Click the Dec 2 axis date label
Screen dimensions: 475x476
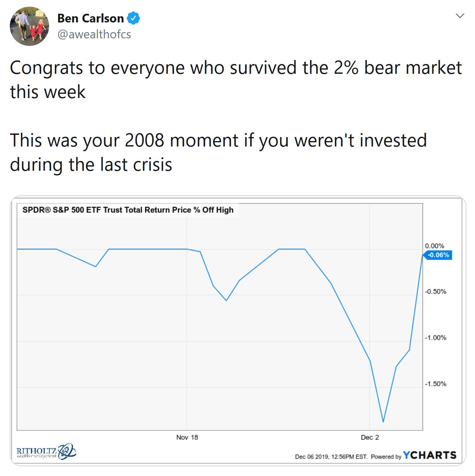(370, 437)
